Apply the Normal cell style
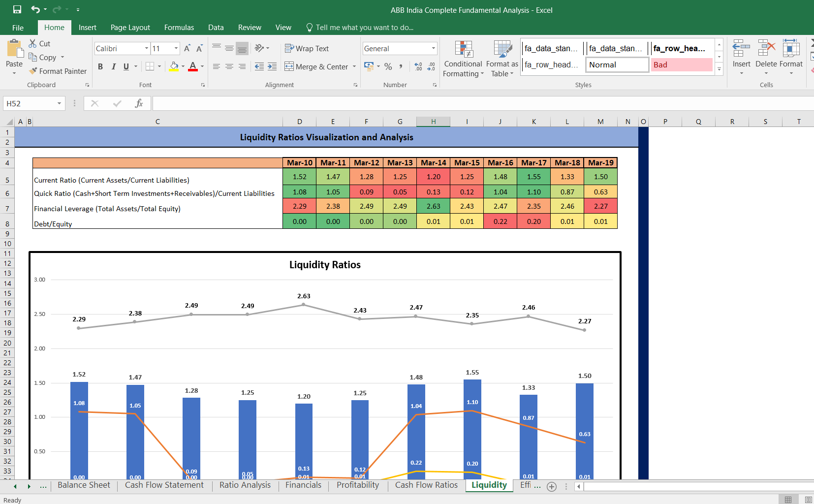This screenshot has height=504, width=814. (617, 64)
